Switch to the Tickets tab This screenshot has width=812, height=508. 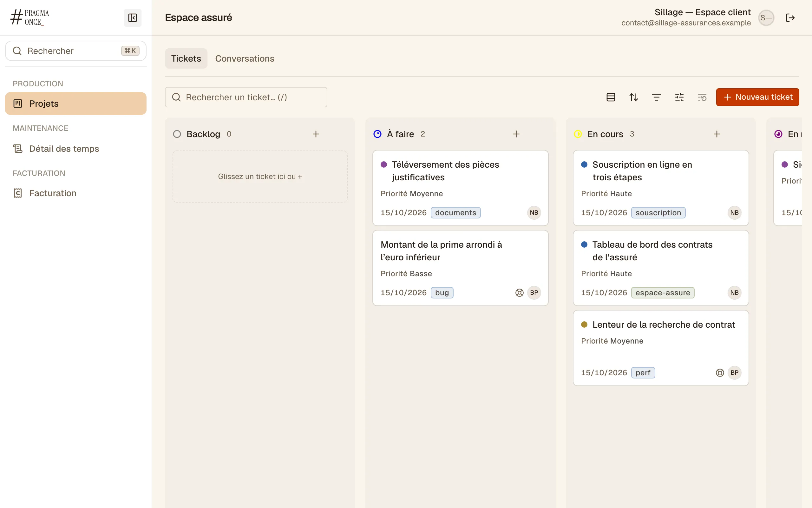click(x=186, y=58)
